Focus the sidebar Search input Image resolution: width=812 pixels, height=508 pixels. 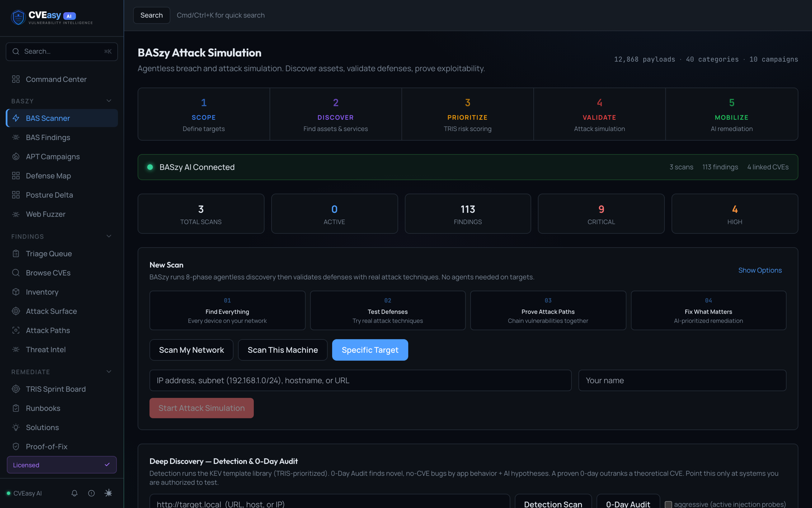coord(62,51)
